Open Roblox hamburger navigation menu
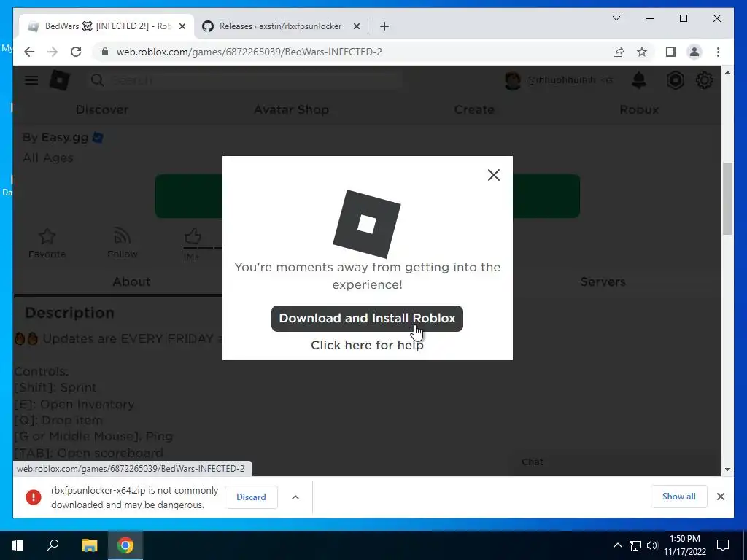747x560 pixels. coord(31,80)
